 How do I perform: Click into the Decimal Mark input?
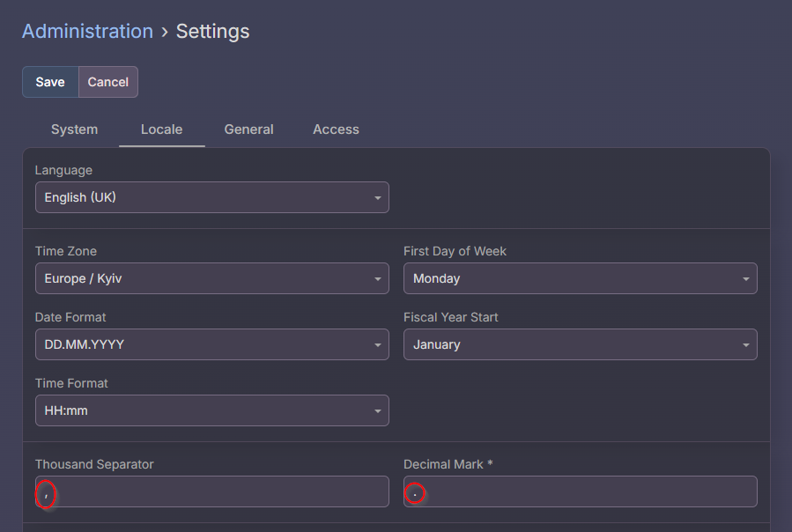[x=581, y=491]
